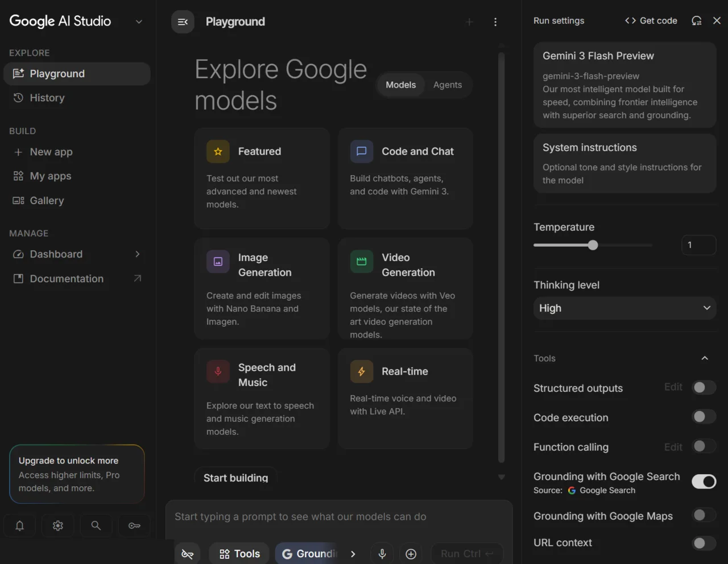Click the prompt text input field
Image resolution: width=728 pixels, height=564 pixels.
[339, 517]
